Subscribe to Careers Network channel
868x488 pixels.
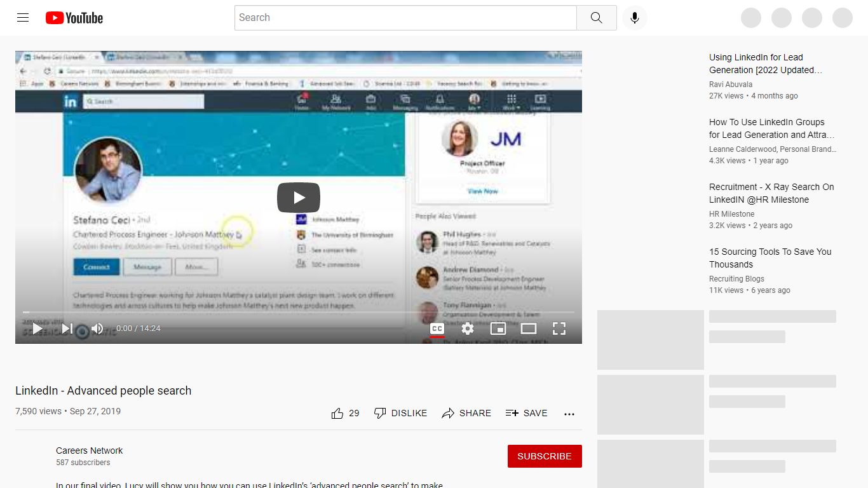545,456
